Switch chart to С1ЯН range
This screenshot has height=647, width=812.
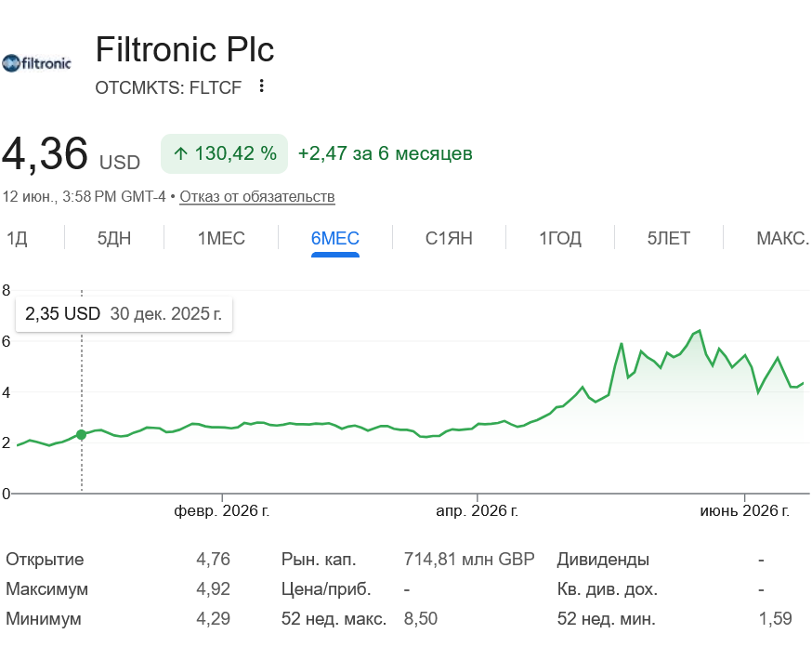click(x=449, y=238)
